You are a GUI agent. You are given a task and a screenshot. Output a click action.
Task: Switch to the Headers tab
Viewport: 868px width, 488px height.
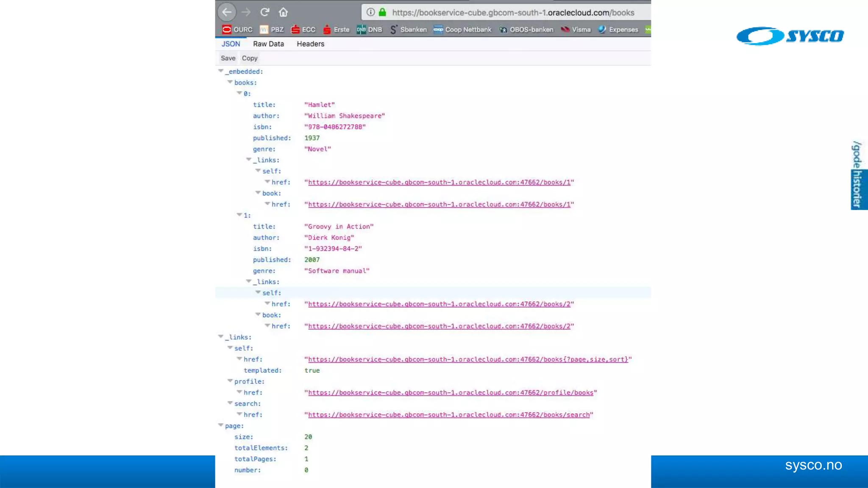[310, 44]
